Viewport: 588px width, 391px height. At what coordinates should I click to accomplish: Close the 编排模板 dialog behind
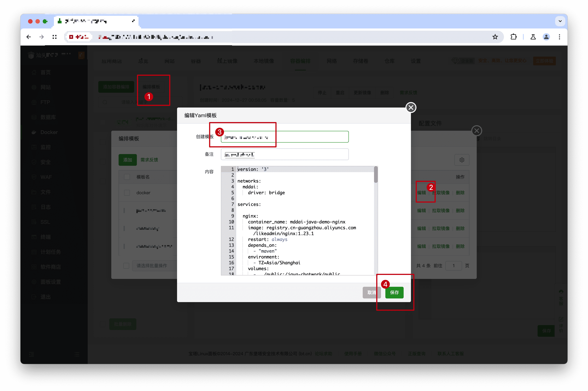coord(476,131)
